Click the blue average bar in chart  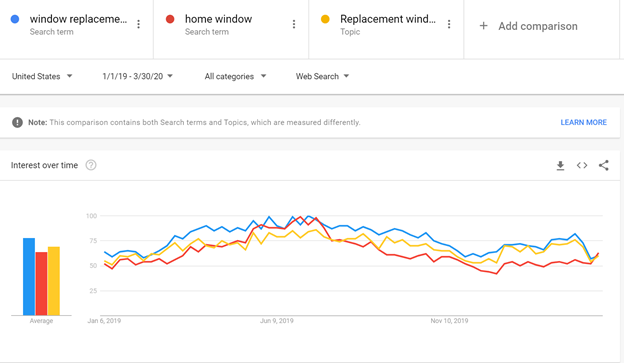(29, 277)
